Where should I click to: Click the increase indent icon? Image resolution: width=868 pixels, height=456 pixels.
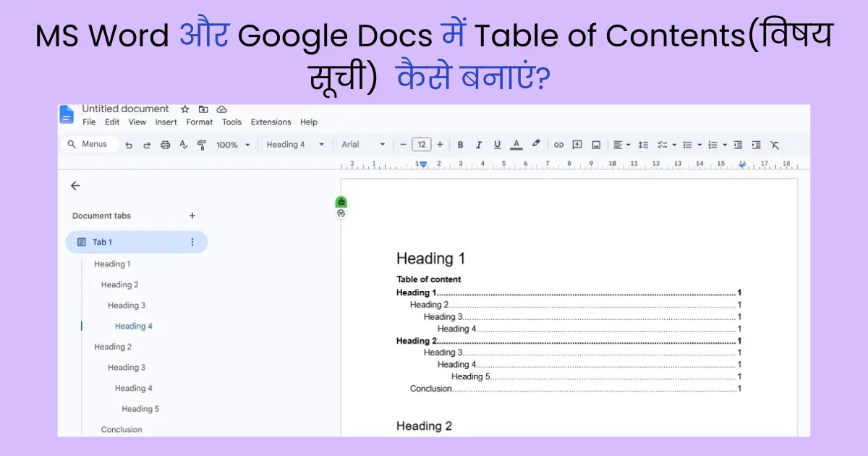[x=757, y=145]
